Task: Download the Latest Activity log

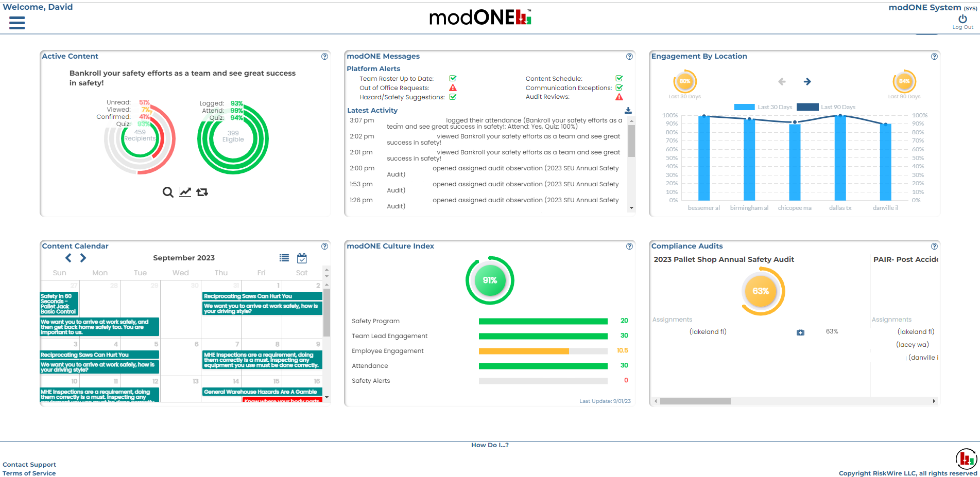Action: tap(628, 111)
